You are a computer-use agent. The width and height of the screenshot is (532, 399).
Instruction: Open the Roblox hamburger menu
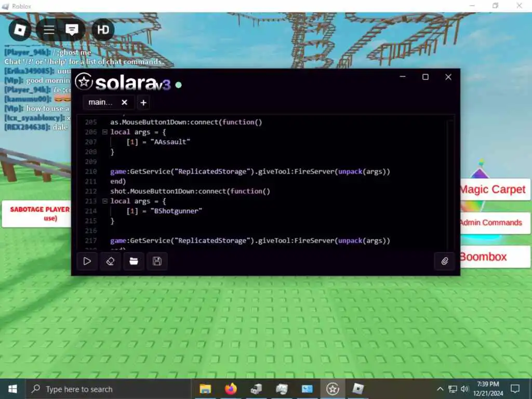point(49,30)
